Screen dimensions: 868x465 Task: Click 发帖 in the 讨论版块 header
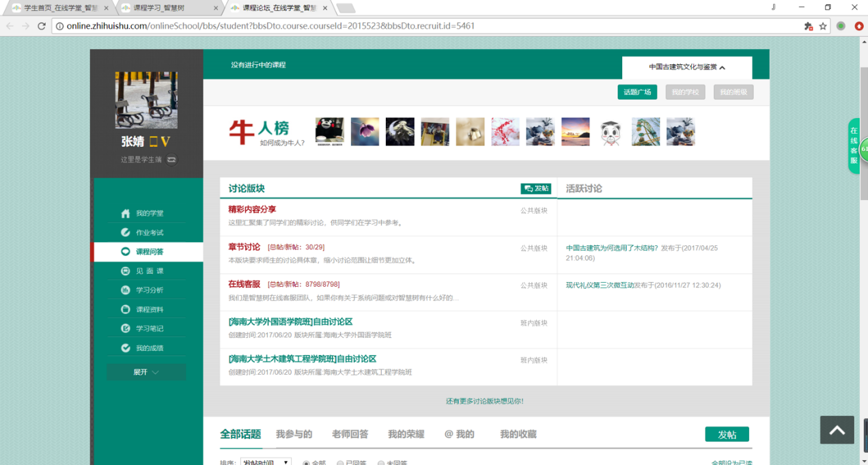[536, 188]
